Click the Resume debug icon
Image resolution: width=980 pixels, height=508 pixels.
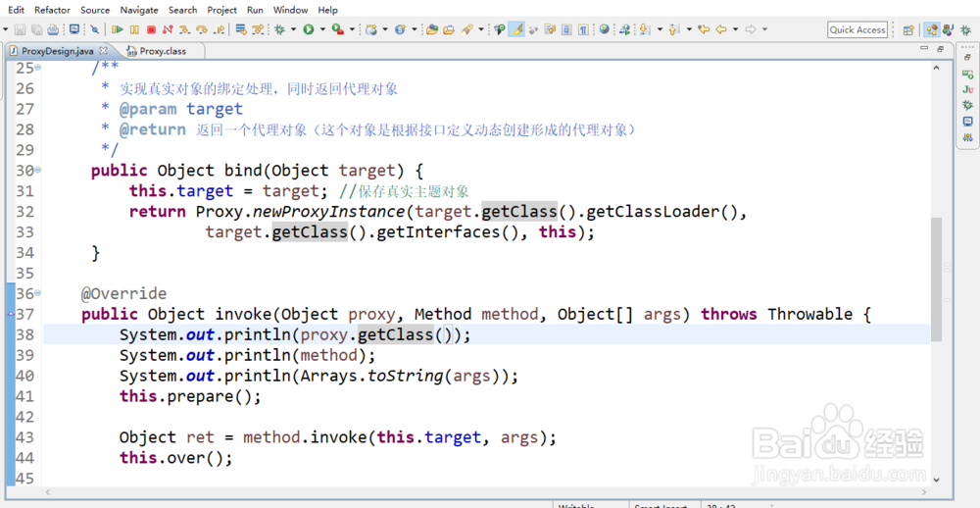[117, 29]
